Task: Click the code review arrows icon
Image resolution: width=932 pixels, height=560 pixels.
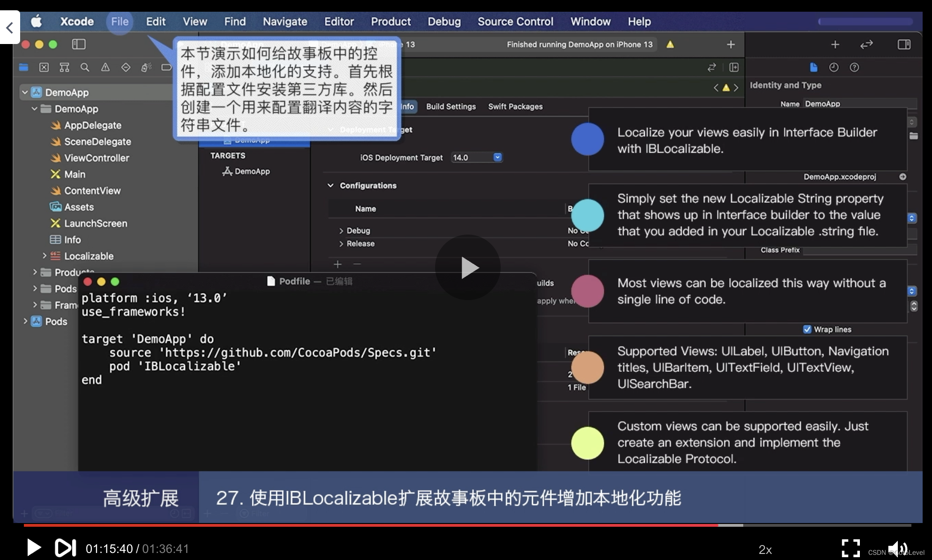Action: click(866, 44)
